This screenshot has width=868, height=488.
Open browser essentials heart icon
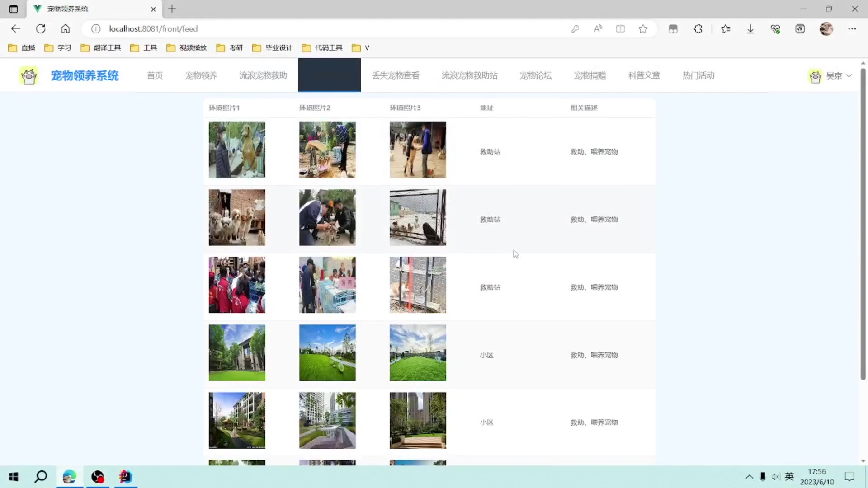pyautogui.click(x=775, y=29)
